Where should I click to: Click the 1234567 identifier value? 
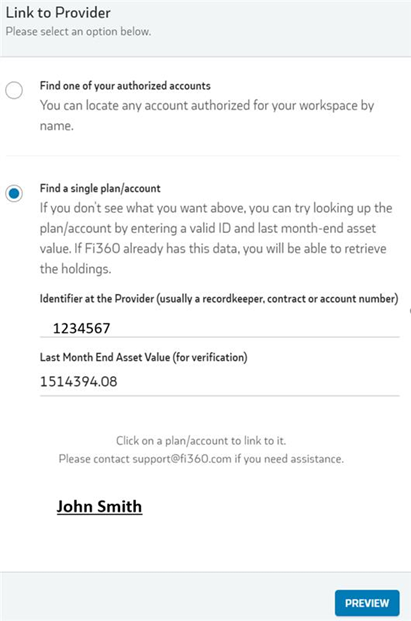[82, 328]
